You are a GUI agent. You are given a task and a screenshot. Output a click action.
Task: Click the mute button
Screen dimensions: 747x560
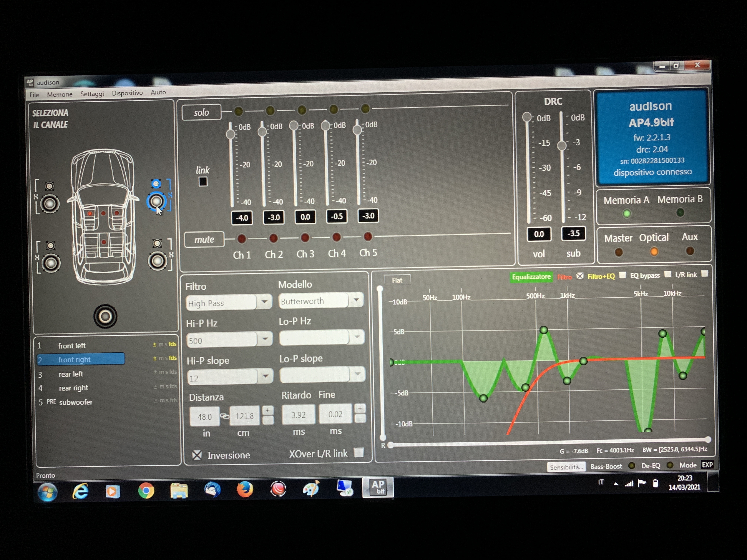204,239
